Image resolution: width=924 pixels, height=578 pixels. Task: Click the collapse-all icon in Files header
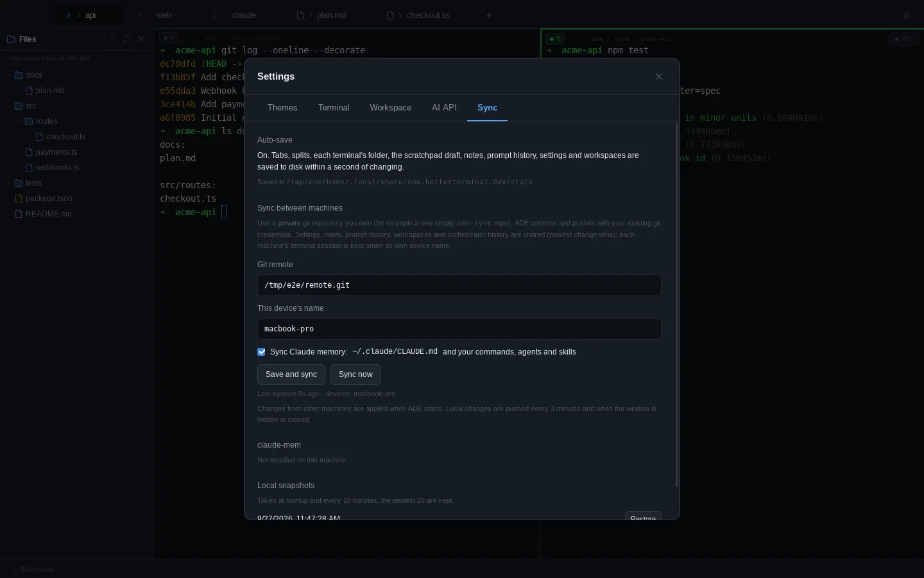click(x=111, y=39)
